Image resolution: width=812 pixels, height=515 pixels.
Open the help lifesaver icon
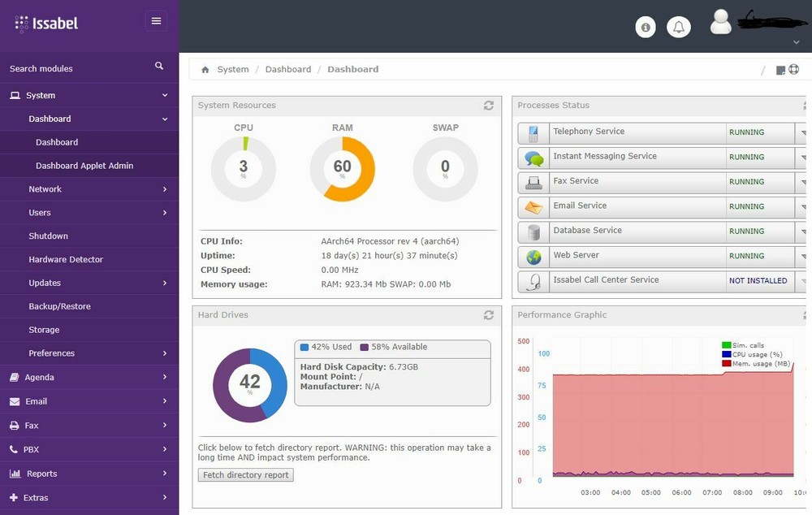coord(794,70)
